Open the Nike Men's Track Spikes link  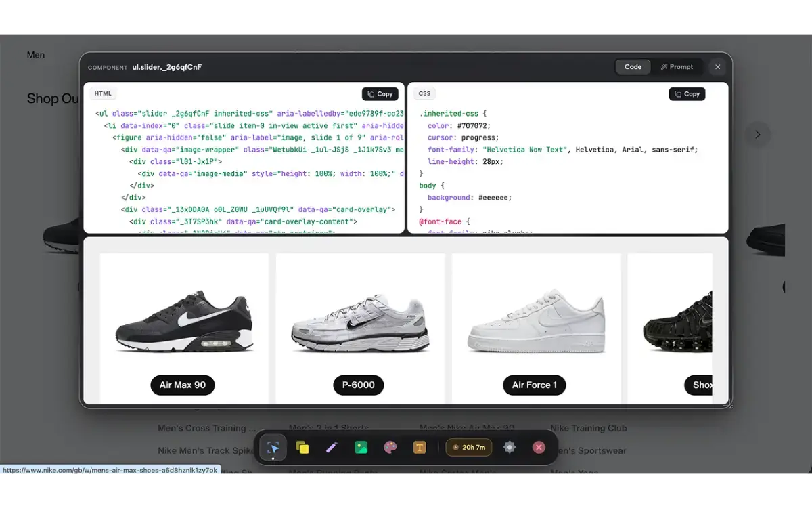(206, 450)
